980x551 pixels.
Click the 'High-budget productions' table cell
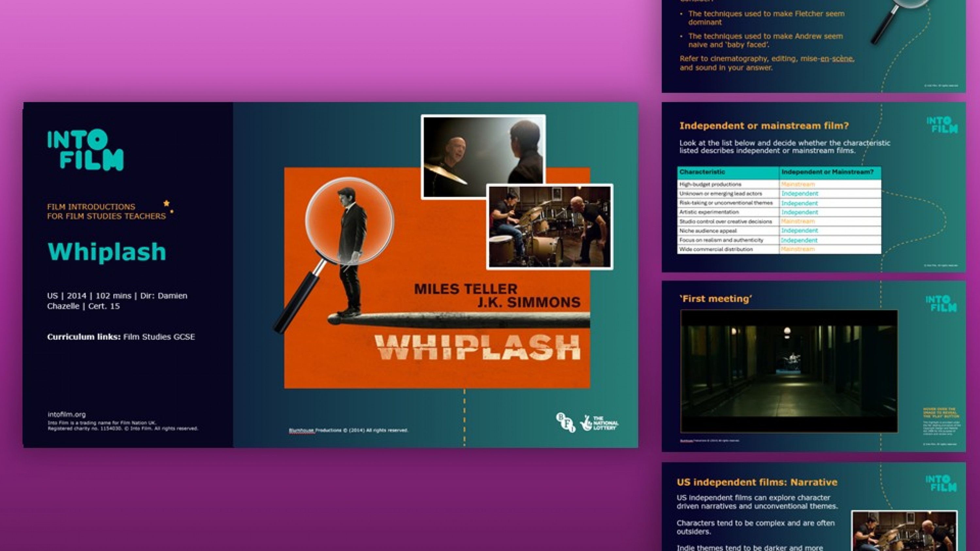click(728, 184)
